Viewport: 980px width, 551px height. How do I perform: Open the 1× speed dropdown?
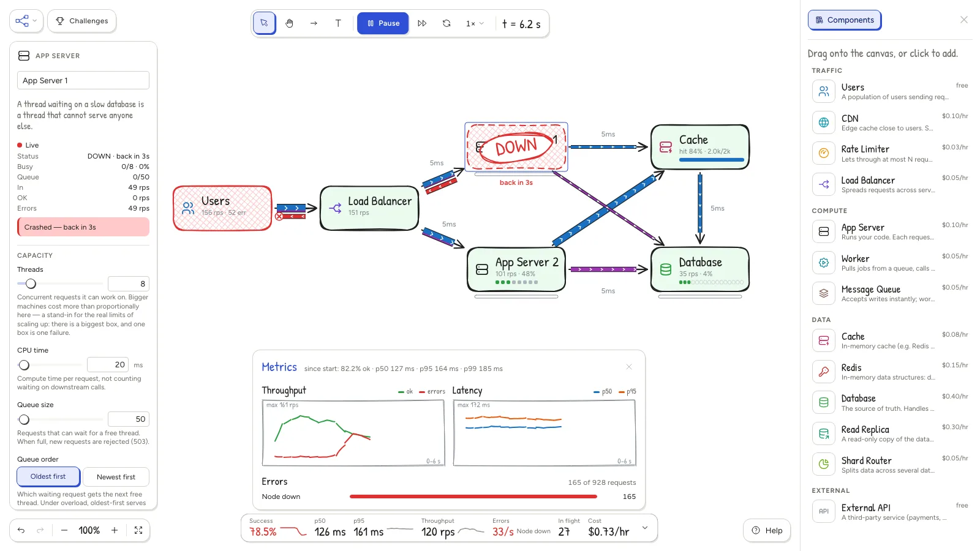tap(475, 23)
